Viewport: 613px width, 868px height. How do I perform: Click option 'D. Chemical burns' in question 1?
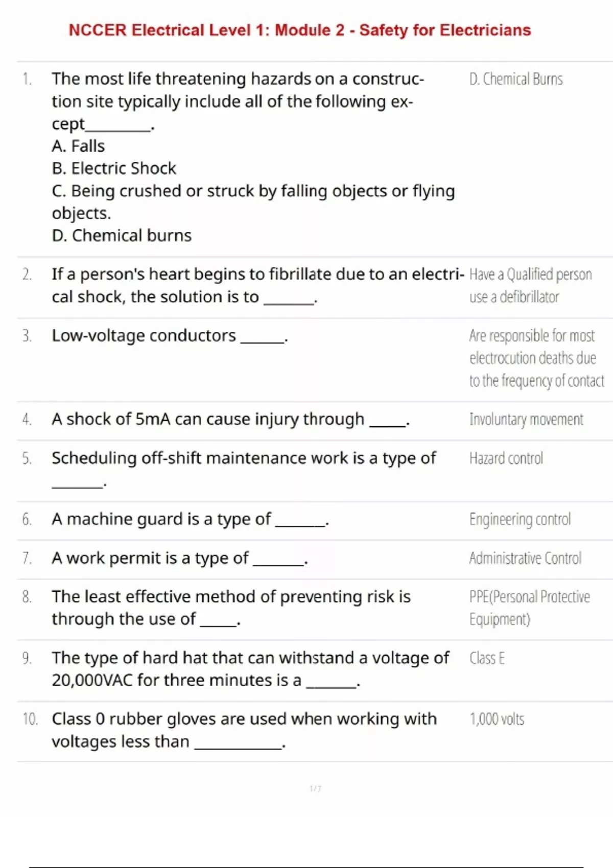click(122, 235)
